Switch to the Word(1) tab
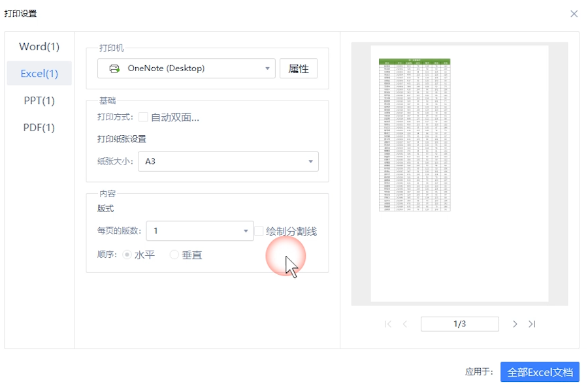Viewport: 588px width, 391px height. click(39, 46)
